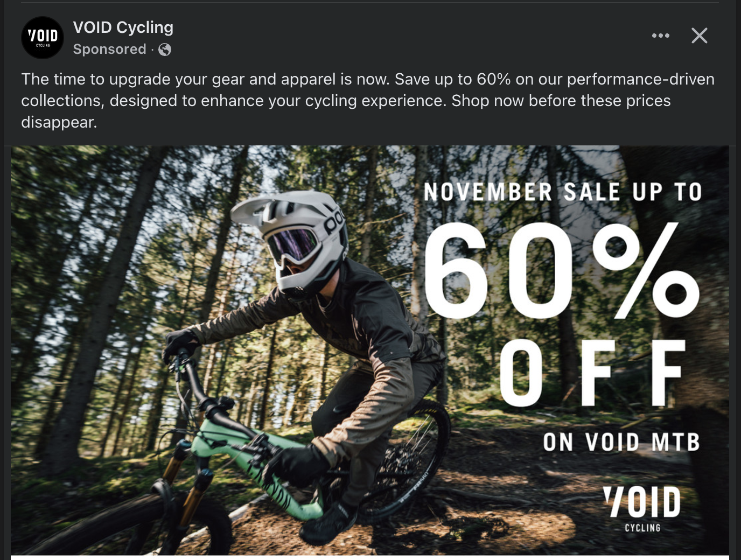Open the VOID Cycling page name link
Image resolution: width=741 pixels, height=560 pixels.
[x=123, y=27]
